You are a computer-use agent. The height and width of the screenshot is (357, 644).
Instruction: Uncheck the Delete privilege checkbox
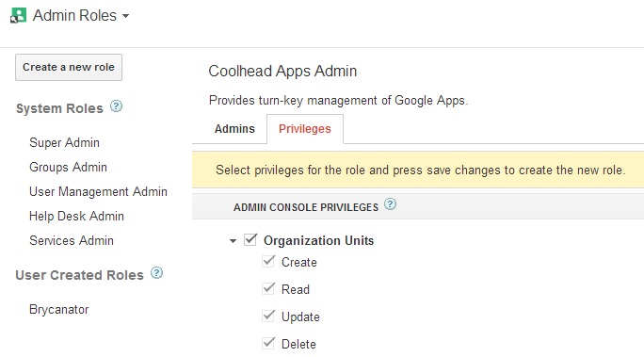[x=268, y=343]
